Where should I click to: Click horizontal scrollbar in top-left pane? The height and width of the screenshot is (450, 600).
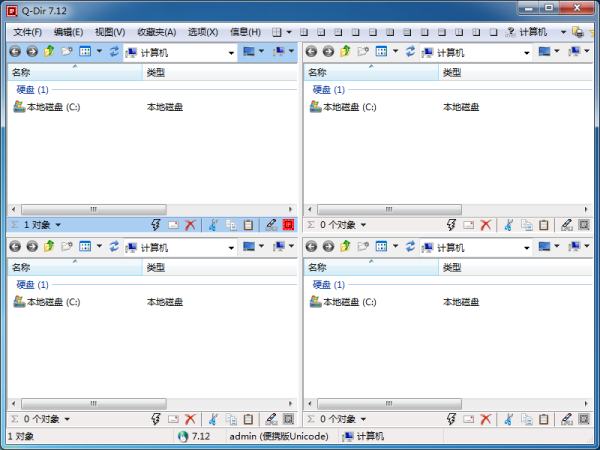point(94,209)
